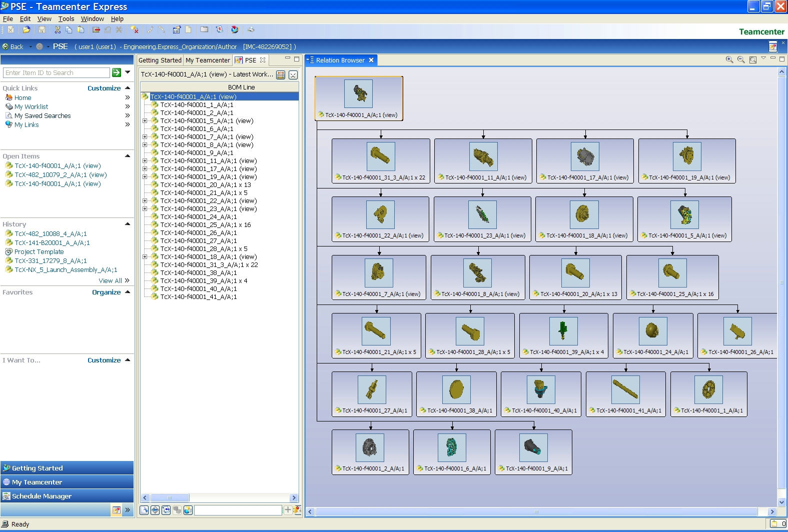
Task: Click the globe icon below BOM tree
Action: 188,510
